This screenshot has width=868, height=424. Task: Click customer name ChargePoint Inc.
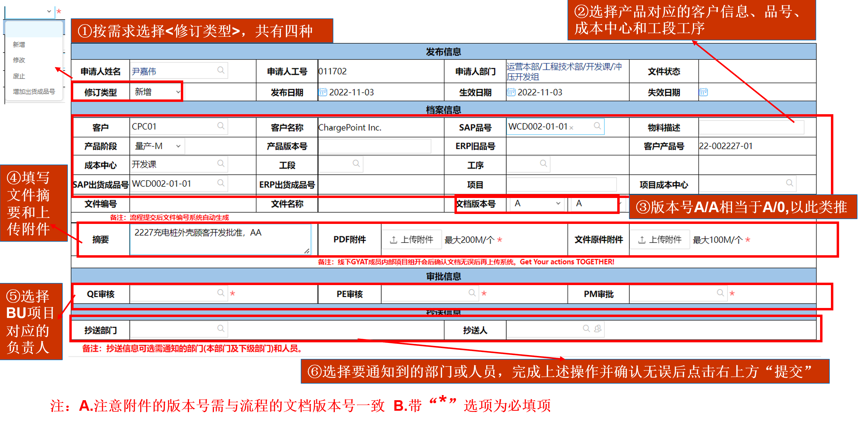[350, 127]
